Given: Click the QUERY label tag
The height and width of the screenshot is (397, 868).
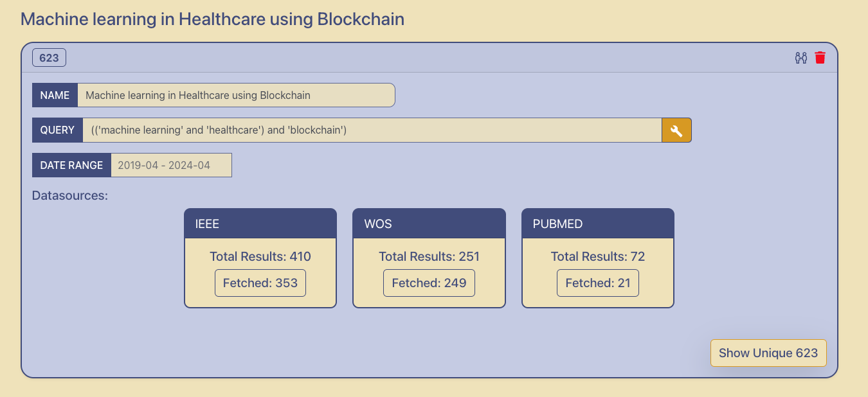Looking at the screenshot, I should click(x=57, y=130).
